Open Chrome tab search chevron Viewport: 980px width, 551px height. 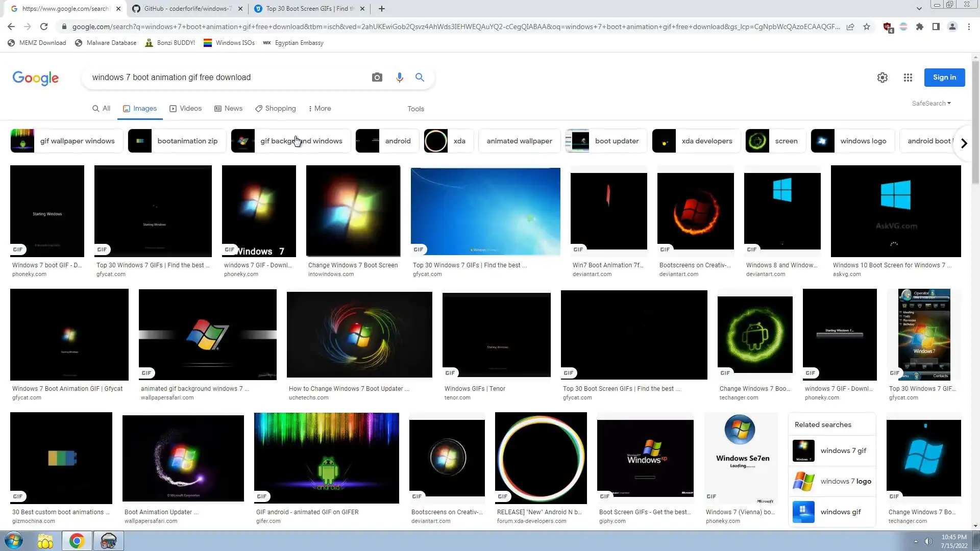click(x=919, y=9)
